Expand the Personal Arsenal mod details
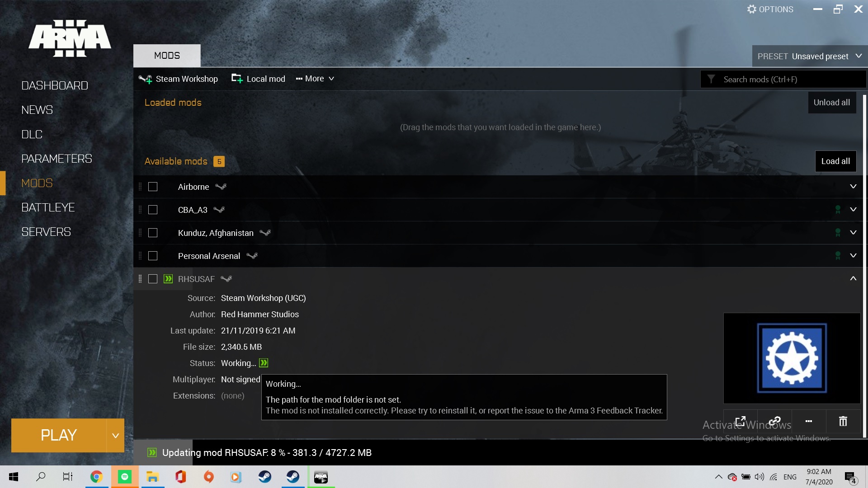Viewport: 868px width, 488px height. pos(853,256)
